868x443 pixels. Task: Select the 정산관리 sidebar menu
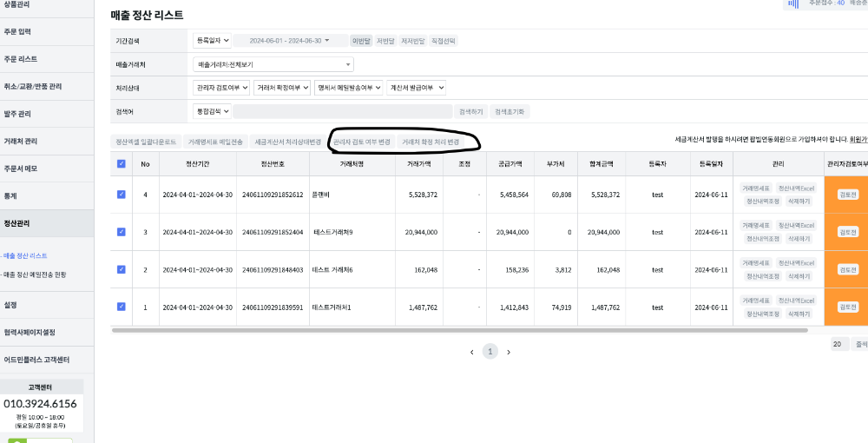click(47, 223)
